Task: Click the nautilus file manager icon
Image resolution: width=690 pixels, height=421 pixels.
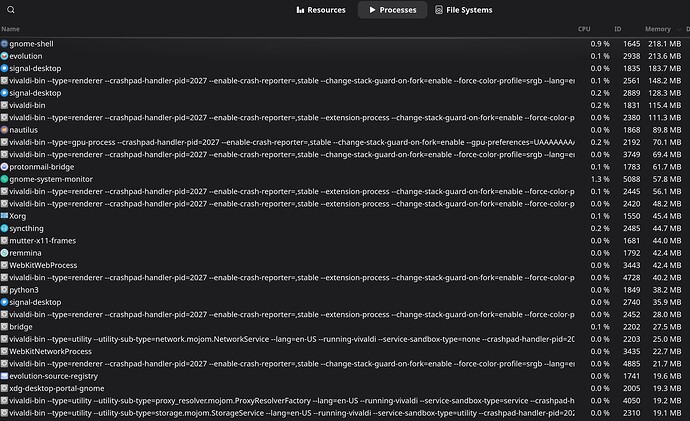Action: tap(4, 130)
